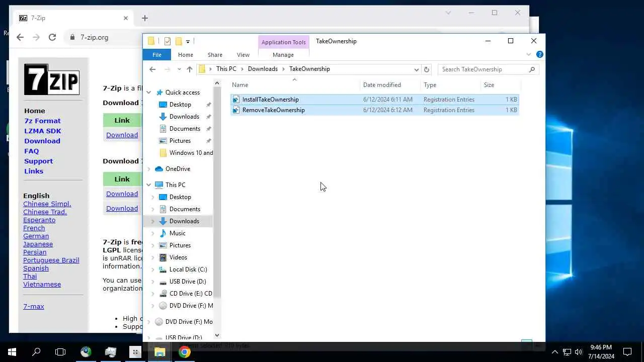Screen dimensions: 644x362
Task: Click the Properties checkmark in quick access toolbar
Action: [168, 41]
